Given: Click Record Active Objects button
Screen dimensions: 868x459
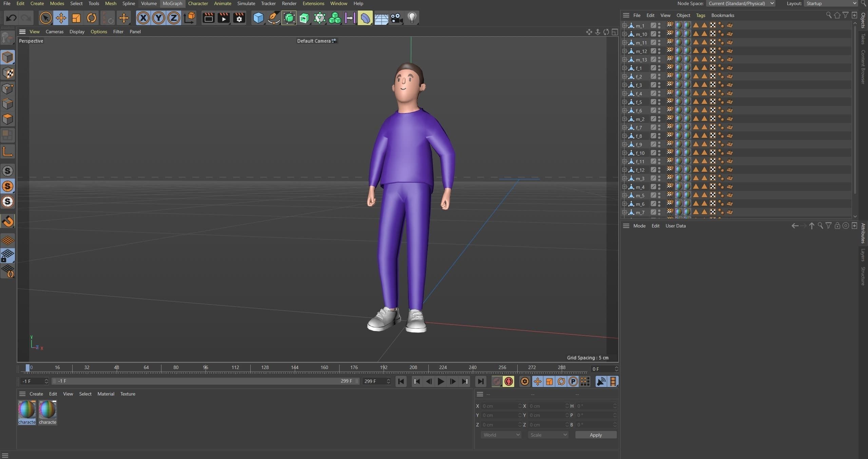Looking at the screenshot, I should (x=497, y=382).
